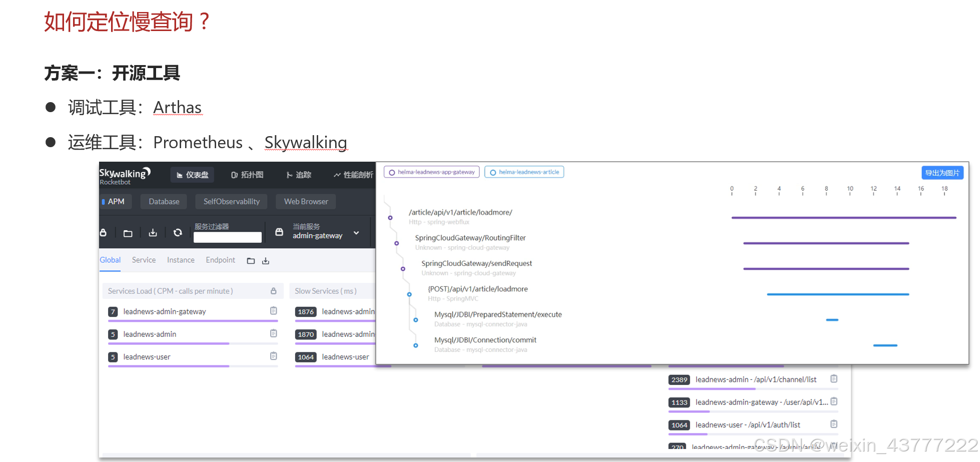Click leadnews-admin - /api/v1/channel/list endpoint

pyautogui.click(x=756, y=379)
